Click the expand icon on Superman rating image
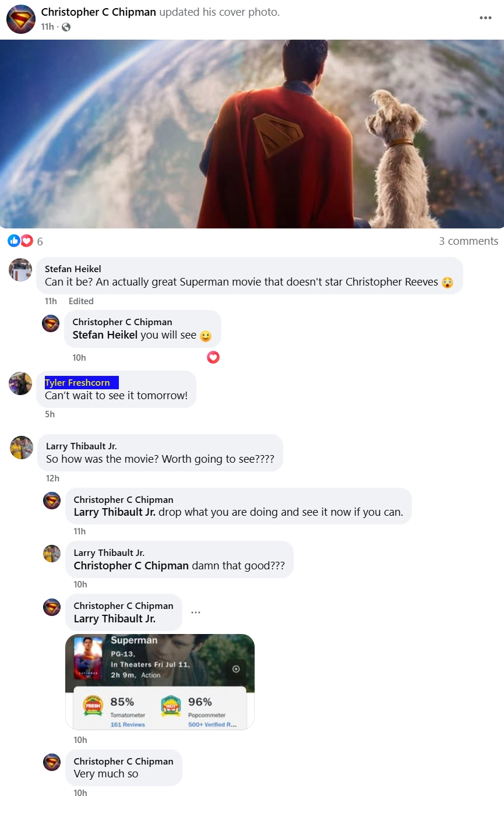 pyautogui.click(x=236, y=669)
